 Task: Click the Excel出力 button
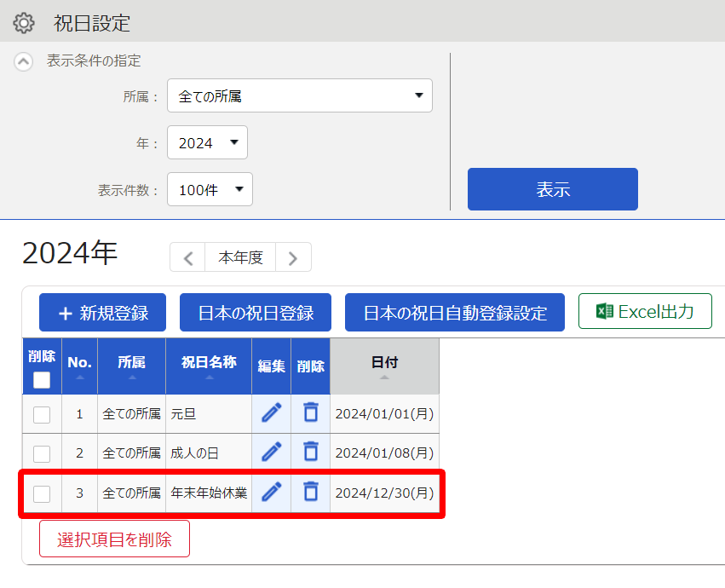coord(645,311)
